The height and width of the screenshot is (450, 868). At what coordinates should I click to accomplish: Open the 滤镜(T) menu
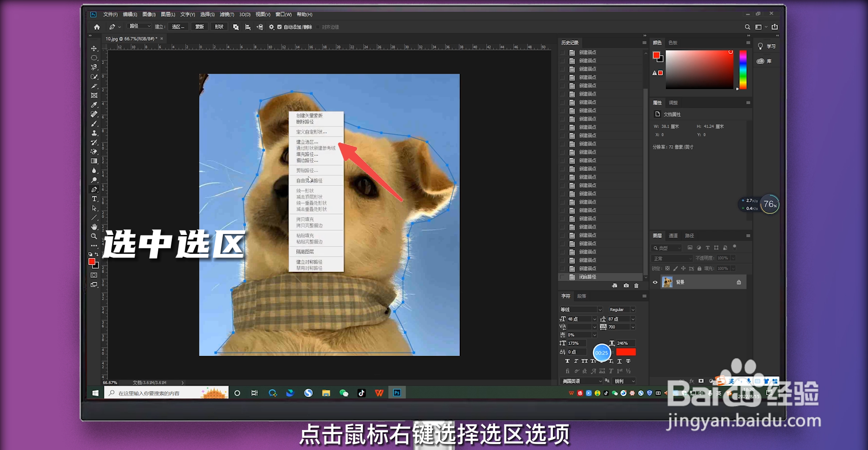227,14
